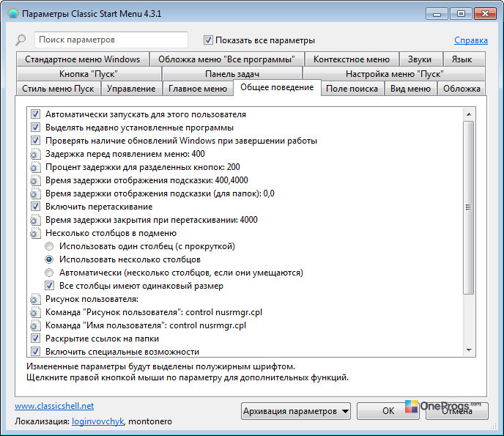Open loginvovchyk localization link
The image size is (504, 436).
pos(97,421)
